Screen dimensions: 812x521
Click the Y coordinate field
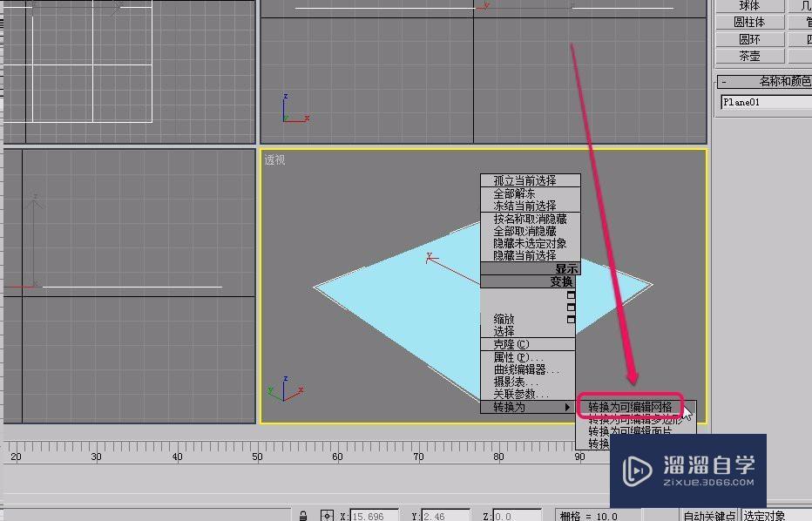coord(445,516)
